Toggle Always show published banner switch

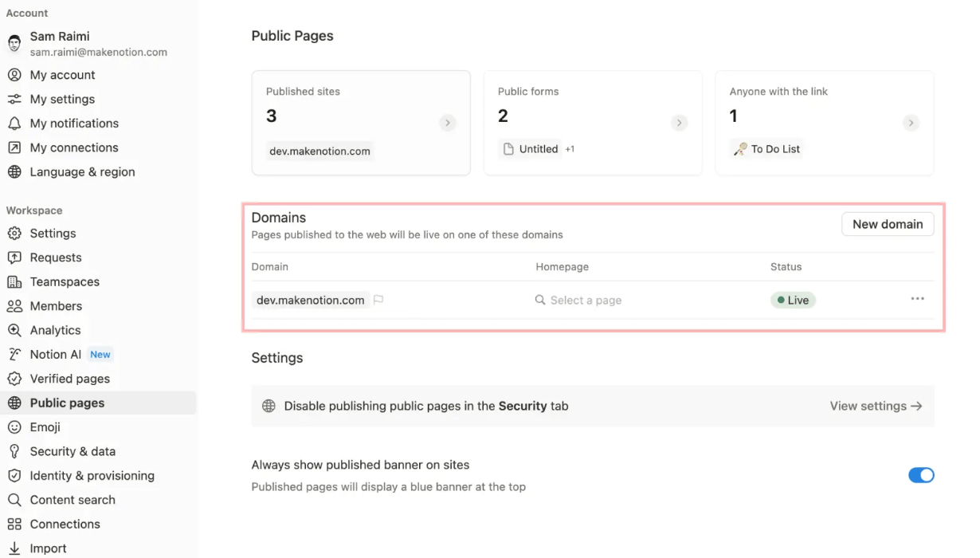921,475
